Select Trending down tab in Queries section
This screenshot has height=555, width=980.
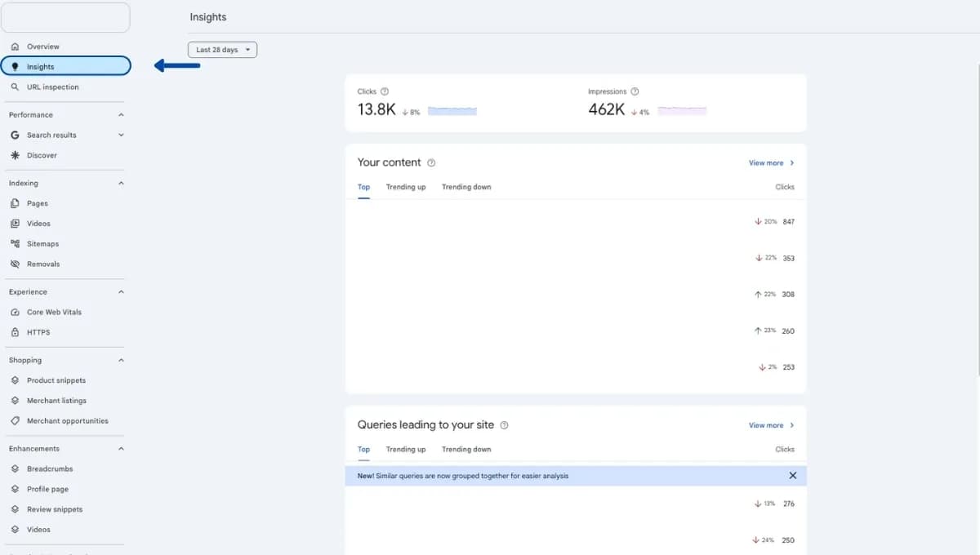(466, 450)
